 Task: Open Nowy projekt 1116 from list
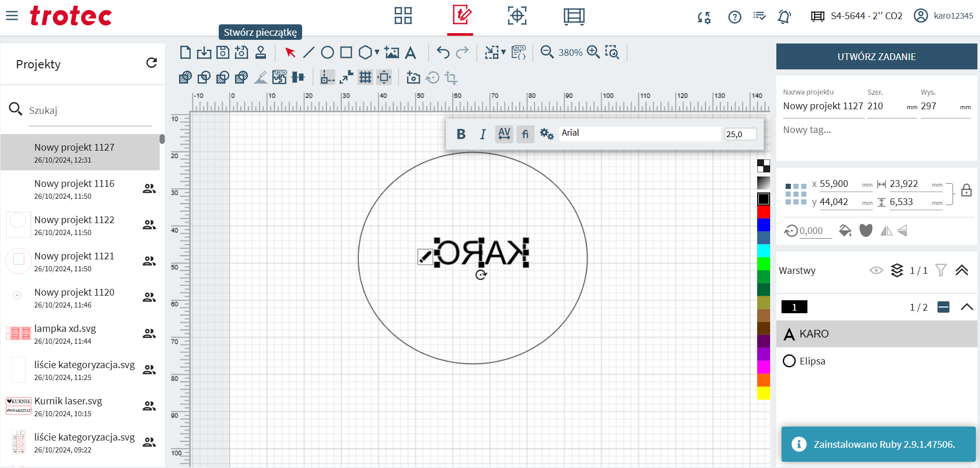[x=80, y=189]
